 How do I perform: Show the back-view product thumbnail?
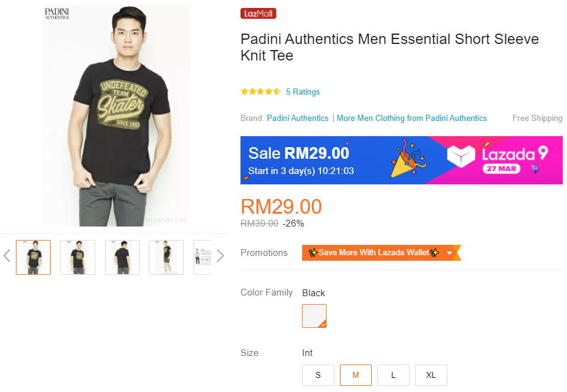(122, 257)
